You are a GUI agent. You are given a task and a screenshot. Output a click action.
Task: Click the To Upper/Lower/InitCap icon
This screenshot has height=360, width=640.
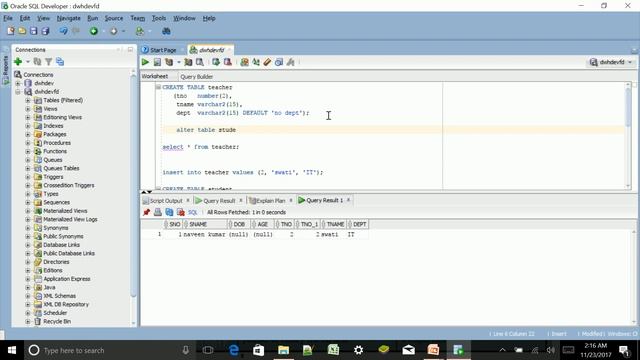pyautogui.click(x=256, y=62)
